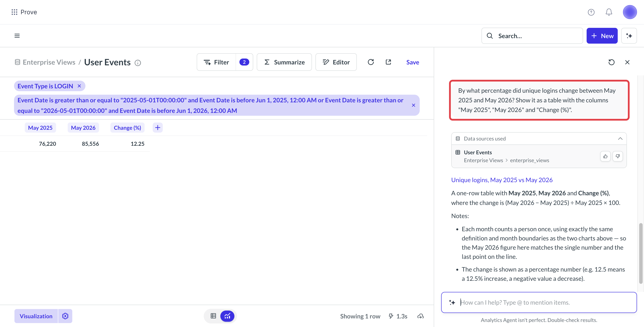Add a new column with plus button
Screen dimensions: 644x327
point(157,128)
